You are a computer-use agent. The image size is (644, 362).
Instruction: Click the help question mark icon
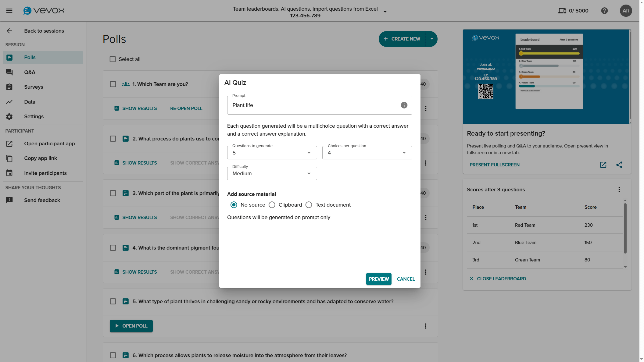[x=604, y=11]
